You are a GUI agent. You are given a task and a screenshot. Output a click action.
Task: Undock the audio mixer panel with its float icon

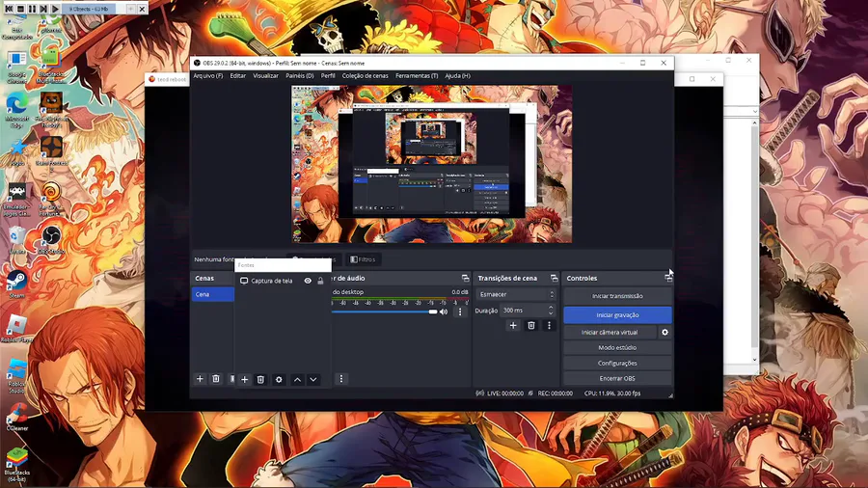(465, 279)
